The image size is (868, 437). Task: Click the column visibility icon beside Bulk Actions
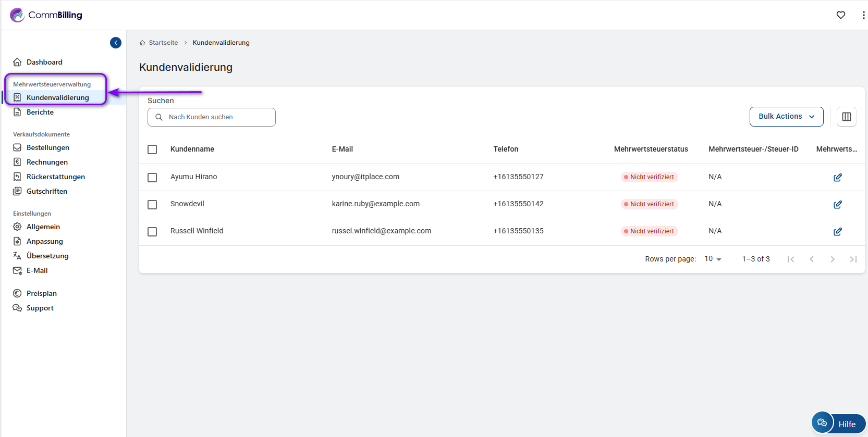click(x=846, y=117)
